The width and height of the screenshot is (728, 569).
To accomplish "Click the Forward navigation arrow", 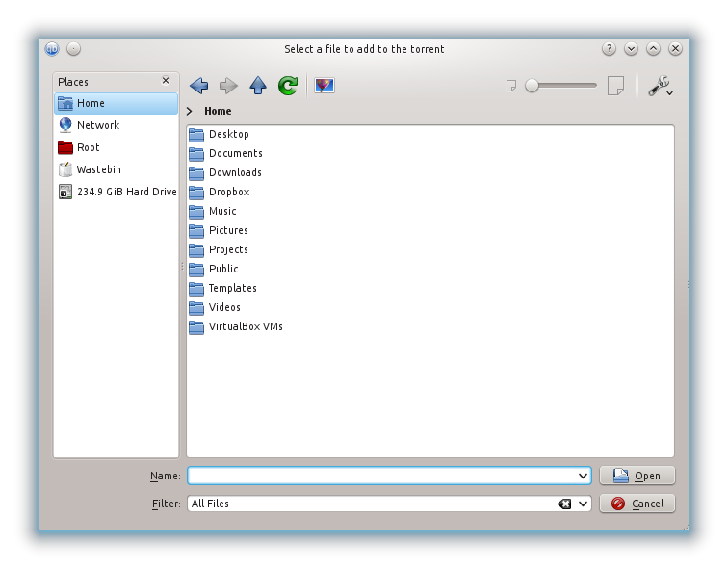I will (x=228, y=86).
